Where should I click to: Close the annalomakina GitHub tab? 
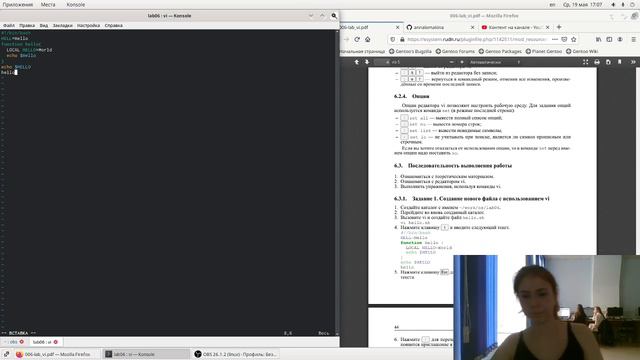point(473,27)
